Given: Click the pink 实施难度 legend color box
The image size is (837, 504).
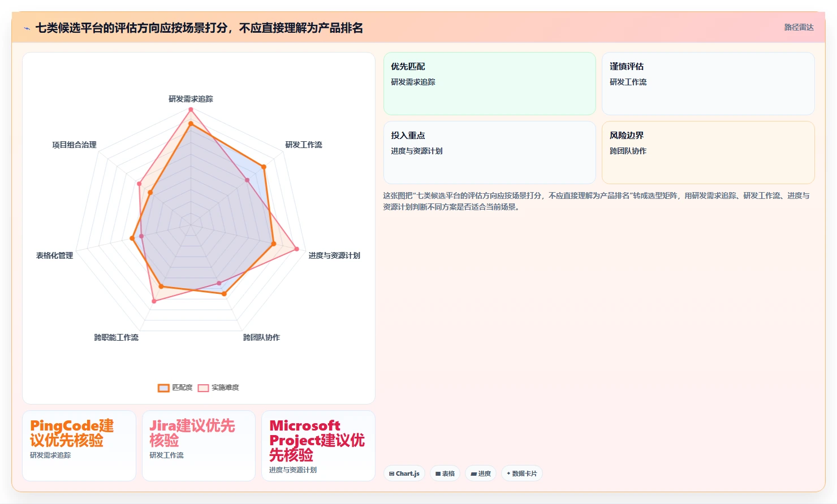Looking at the screenshot, I should pyautogui.click(x=203, y=388).
